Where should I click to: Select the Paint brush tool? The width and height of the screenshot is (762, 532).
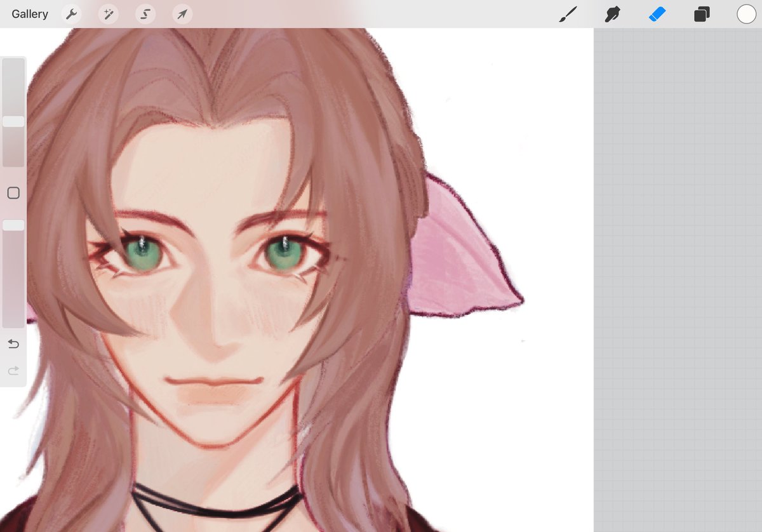pyautogui.click(x=568, y=14)
